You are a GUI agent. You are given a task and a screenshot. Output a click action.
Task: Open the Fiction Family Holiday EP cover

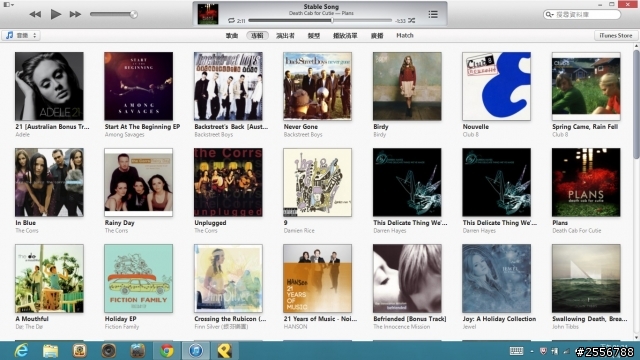[x=139, y=278]
